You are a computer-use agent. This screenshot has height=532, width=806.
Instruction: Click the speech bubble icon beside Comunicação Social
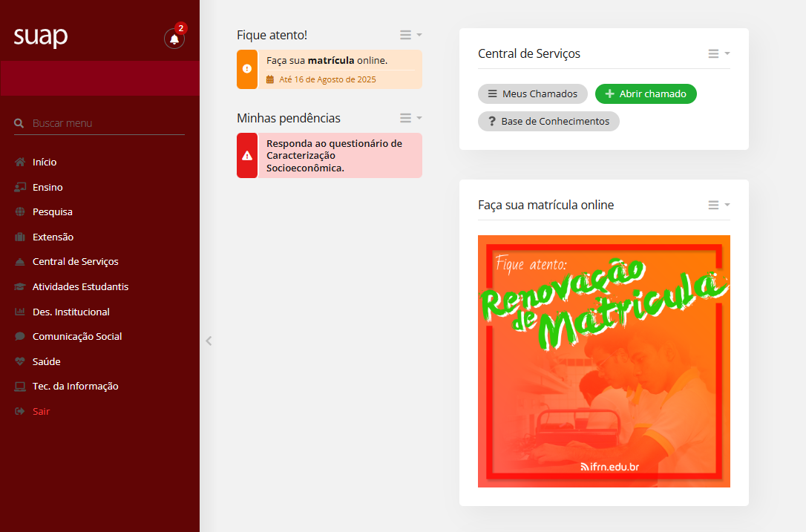pyautogui.click(x=20, y=336)
